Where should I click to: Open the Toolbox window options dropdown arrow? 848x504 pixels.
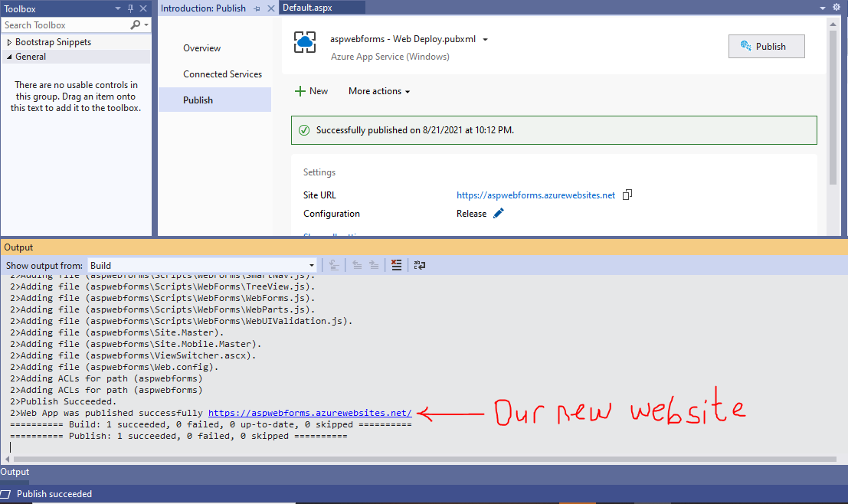coord(118,8)
